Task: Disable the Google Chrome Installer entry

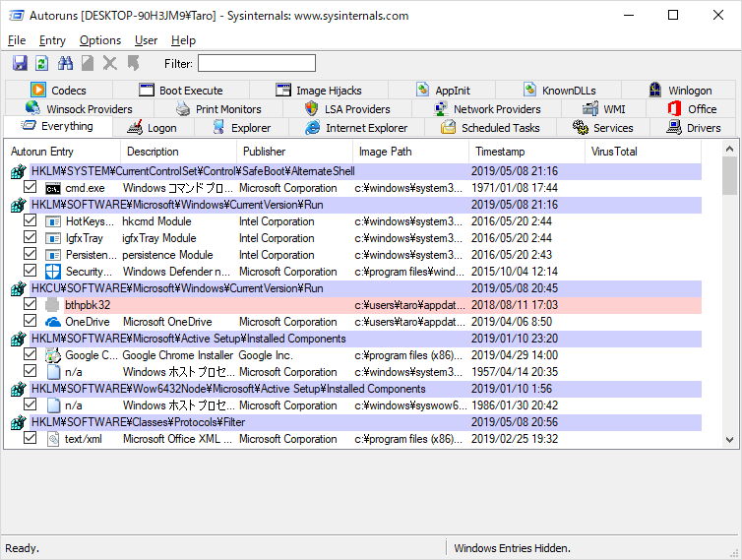Action: point(30,354)
